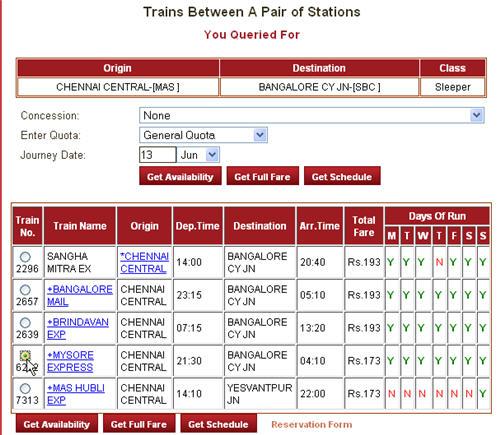The height and width of the screenshot is (435, 500).
Task: Open the +MAS HUBLI EXP link
Action: coord(76,394)
